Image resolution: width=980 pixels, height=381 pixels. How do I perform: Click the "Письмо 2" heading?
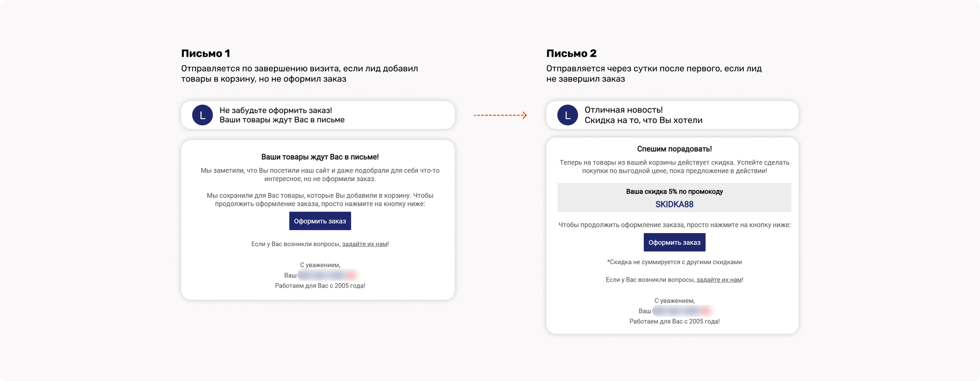(x=571, y=53)
